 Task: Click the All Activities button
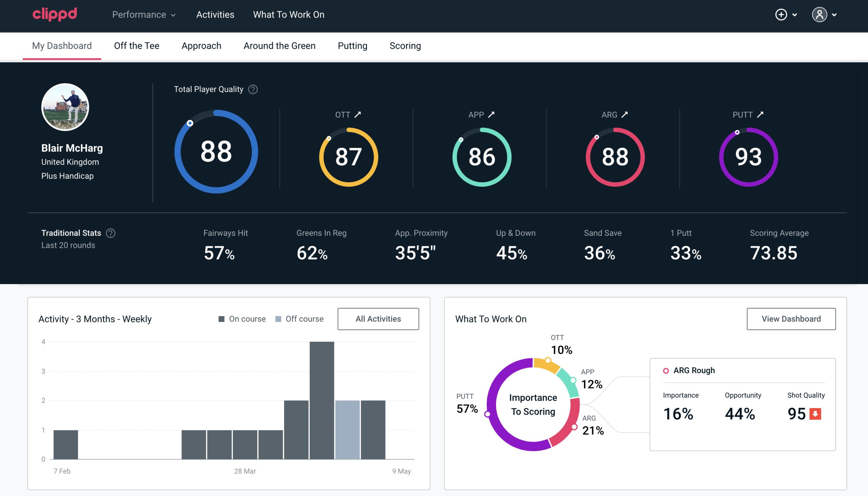pyautogui.click(x=378, y=319)
